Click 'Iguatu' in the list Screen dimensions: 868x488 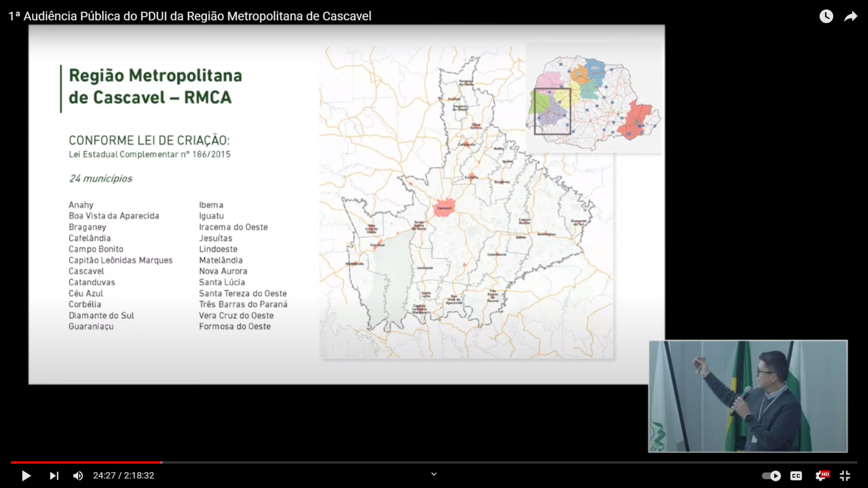(x=212, y=216)
